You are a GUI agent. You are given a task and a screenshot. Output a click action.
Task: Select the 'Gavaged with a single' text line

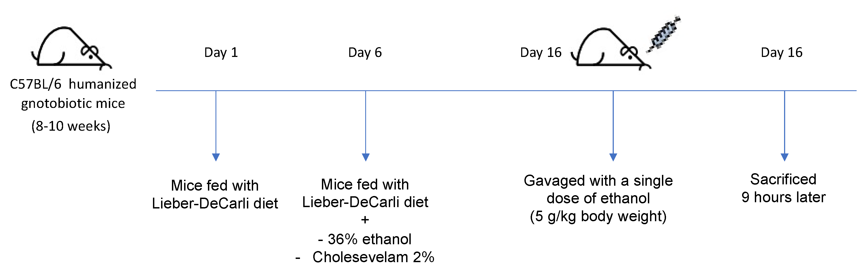598,181
